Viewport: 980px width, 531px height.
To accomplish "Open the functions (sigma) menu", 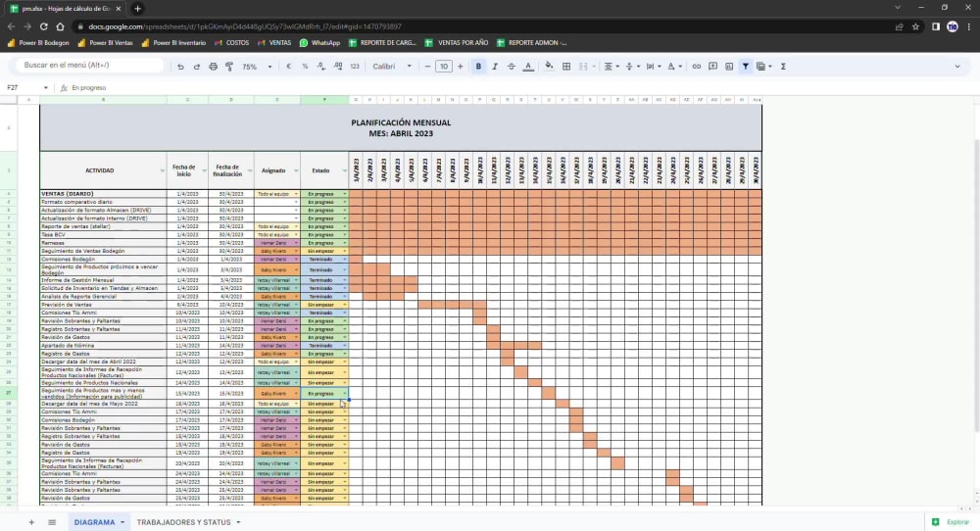I will 783,67.
